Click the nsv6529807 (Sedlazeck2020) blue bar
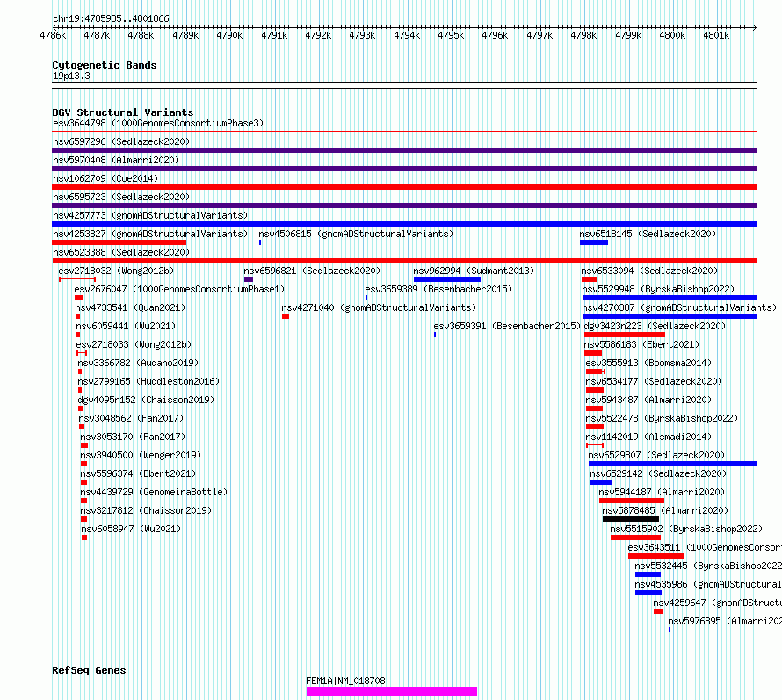 coord(673,464)
